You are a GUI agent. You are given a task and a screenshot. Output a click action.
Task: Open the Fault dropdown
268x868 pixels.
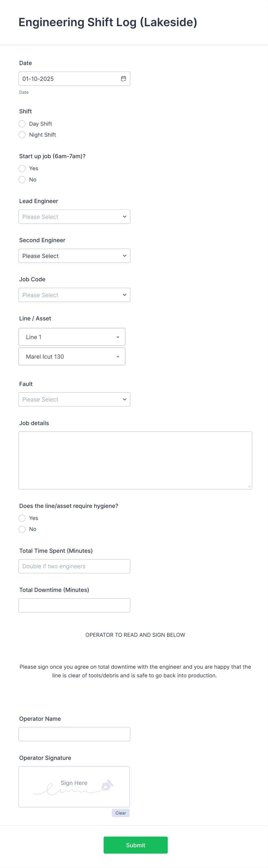click(x=74, y=399)
